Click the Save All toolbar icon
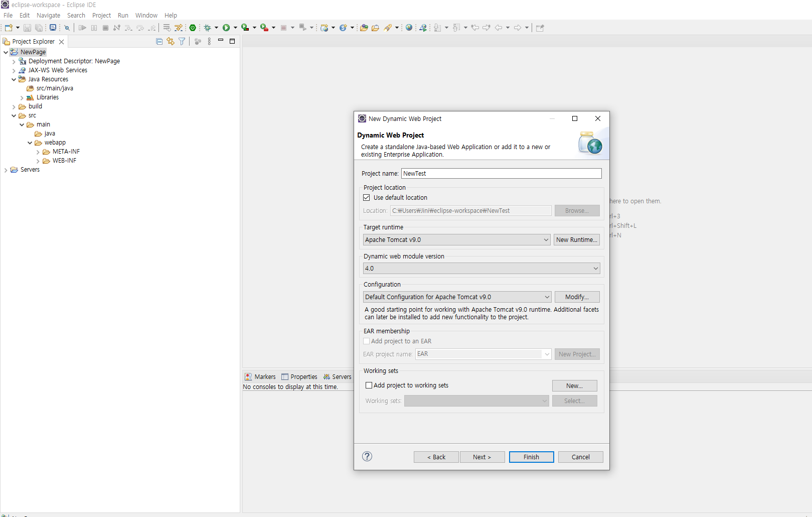Screen dimensions: 812x517 pos(39,28)
